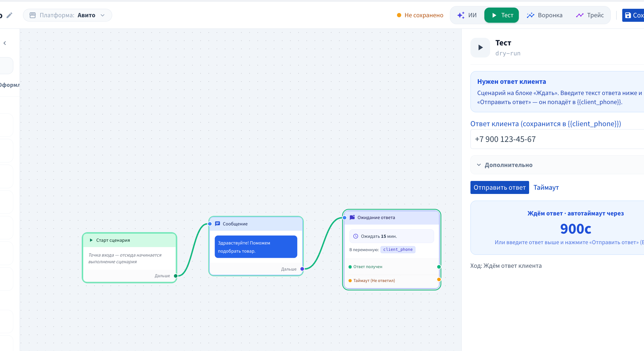This screenshot has width=644, height=351.
Task: Collapse the left sidebar with chevron
Action: pos(5,43)
